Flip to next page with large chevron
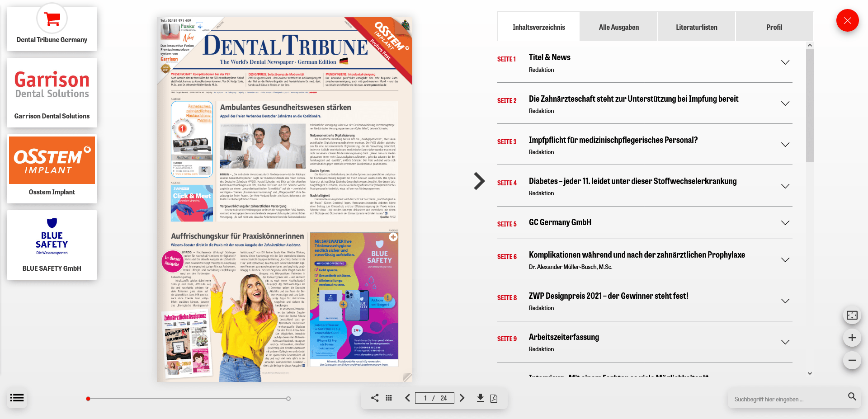 (x=479, y=181)
